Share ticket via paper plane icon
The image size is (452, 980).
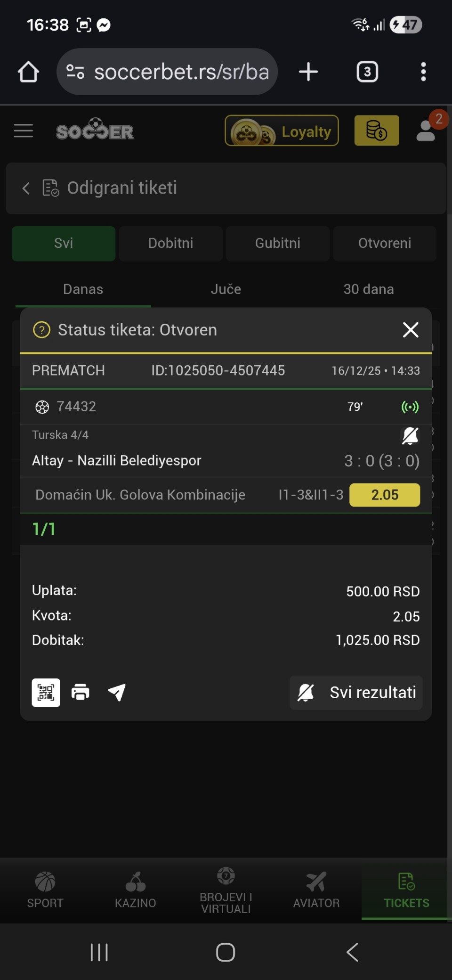(117, 692)
